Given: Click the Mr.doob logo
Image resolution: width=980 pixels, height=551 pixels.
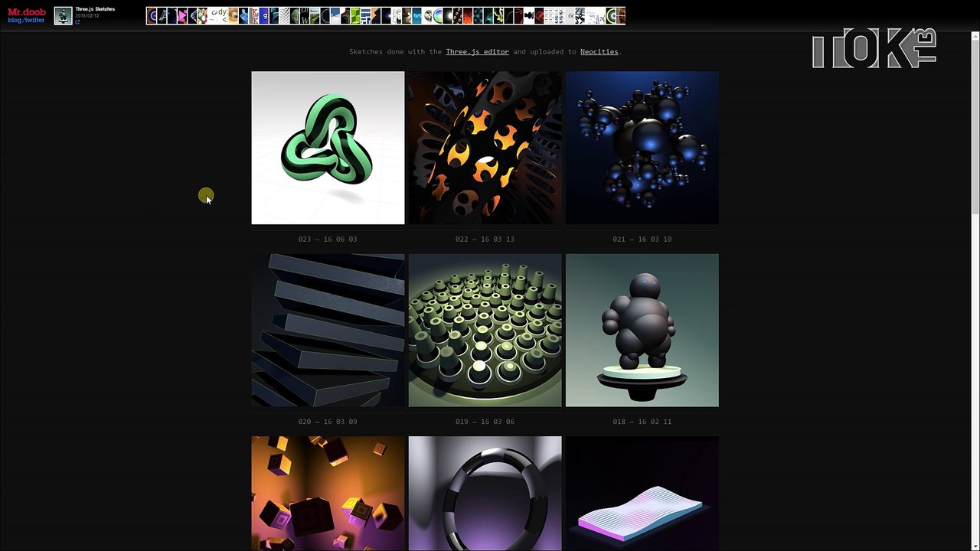Looking at the screenshot, I should (26, 11).
